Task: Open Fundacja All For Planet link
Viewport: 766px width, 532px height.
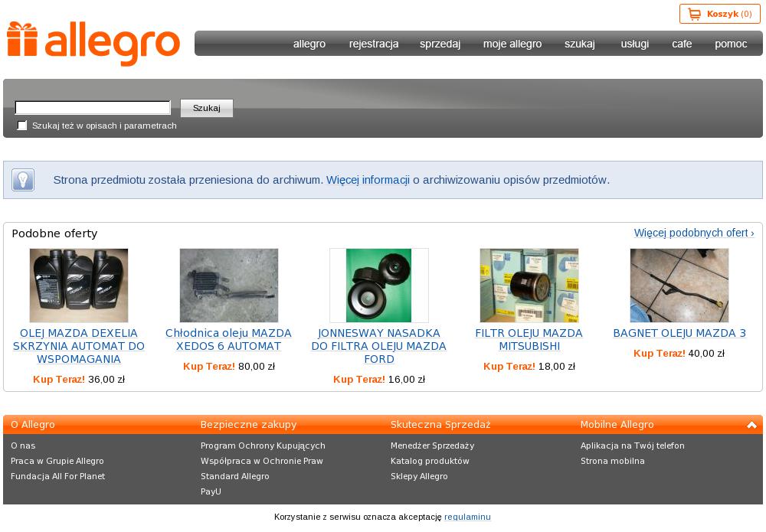Action: [57, 476]
